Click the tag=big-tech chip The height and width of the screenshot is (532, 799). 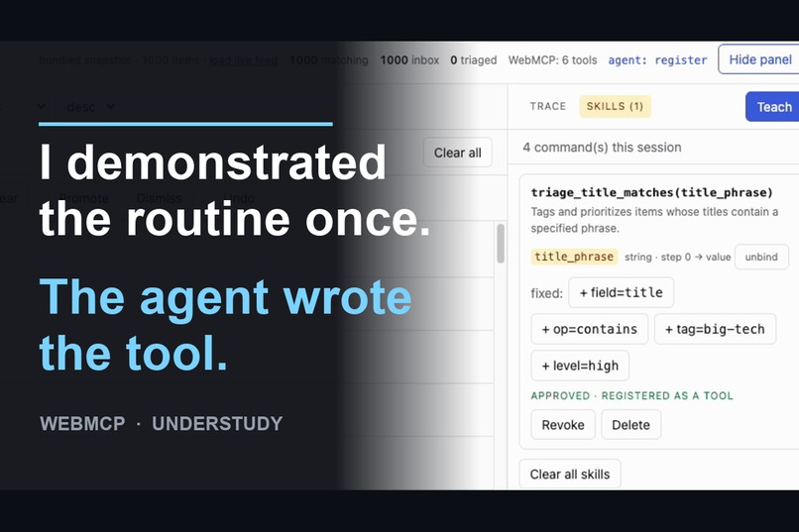pos(715,329)
